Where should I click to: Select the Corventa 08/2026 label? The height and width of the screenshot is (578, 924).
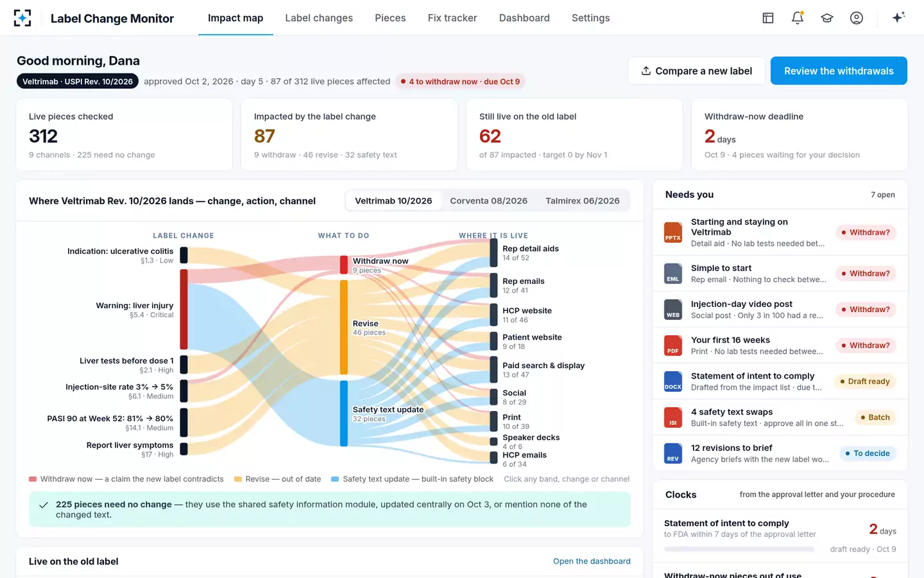[x=489, y=201]
